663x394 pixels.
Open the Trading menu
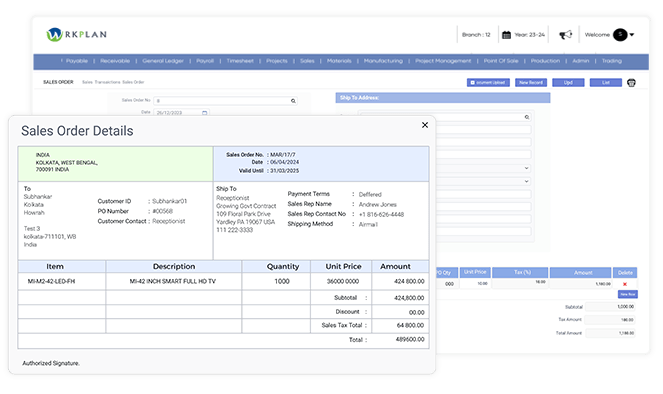coord(612,61)
